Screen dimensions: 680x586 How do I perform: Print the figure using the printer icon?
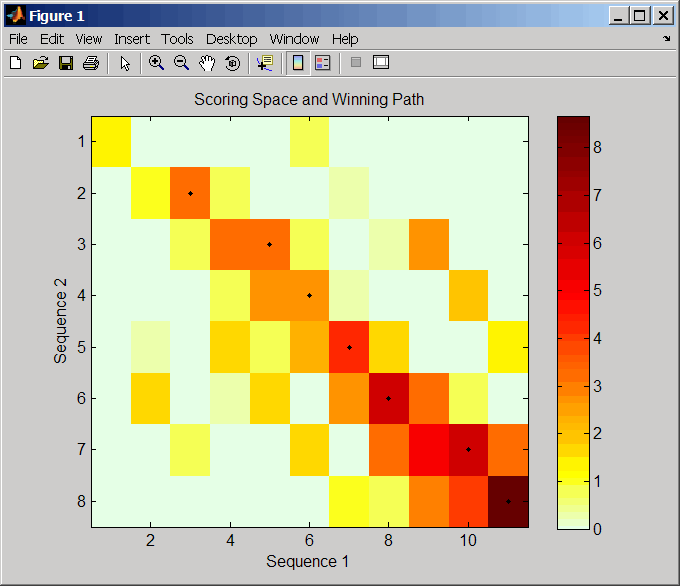91,63
